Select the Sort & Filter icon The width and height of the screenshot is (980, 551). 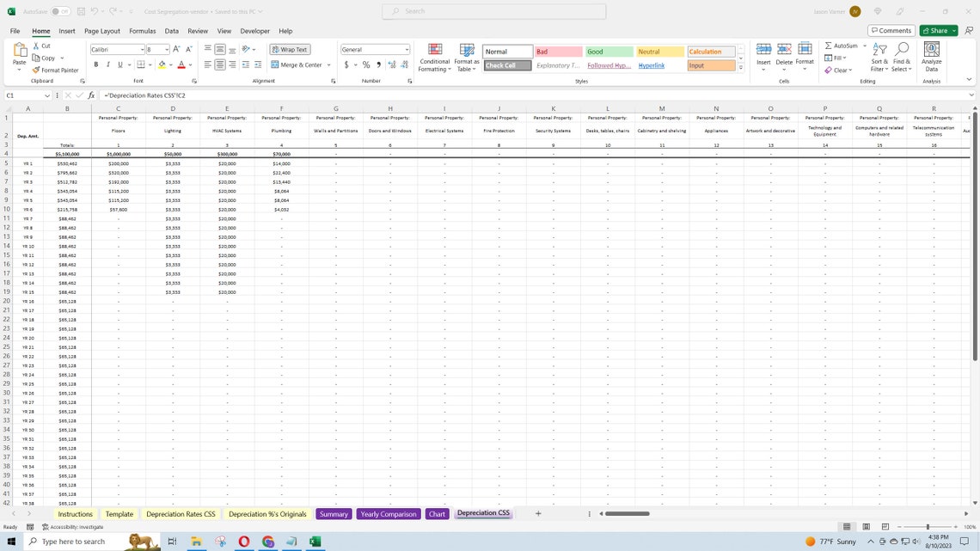pyautogui.click(x=879, y=53)
